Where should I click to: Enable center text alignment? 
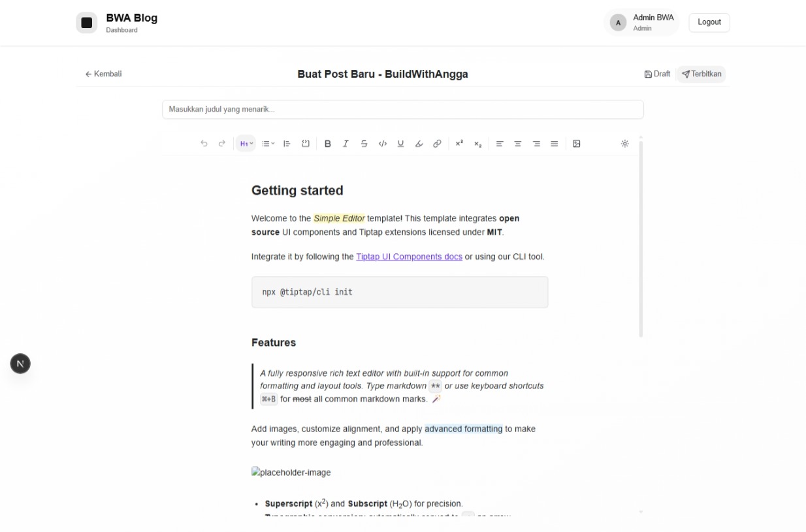[x=516, y=143]
